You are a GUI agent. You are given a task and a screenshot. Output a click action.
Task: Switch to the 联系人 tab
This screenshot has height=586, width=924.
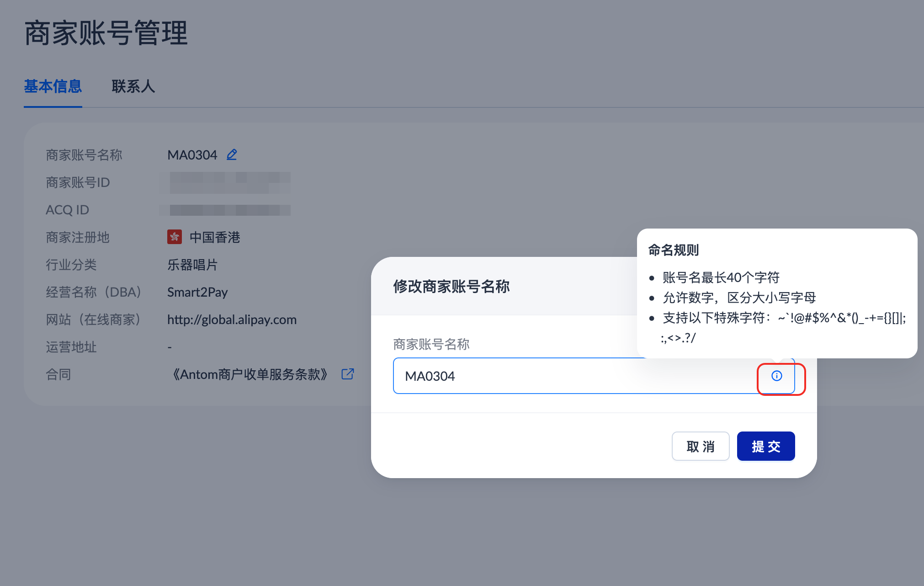pos(133,86)
